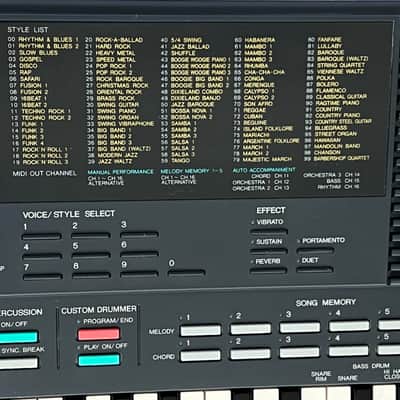Click style entry 65 CHA-CHA-CHA
This screenshot has height=400, width=400.
[259, 72]
